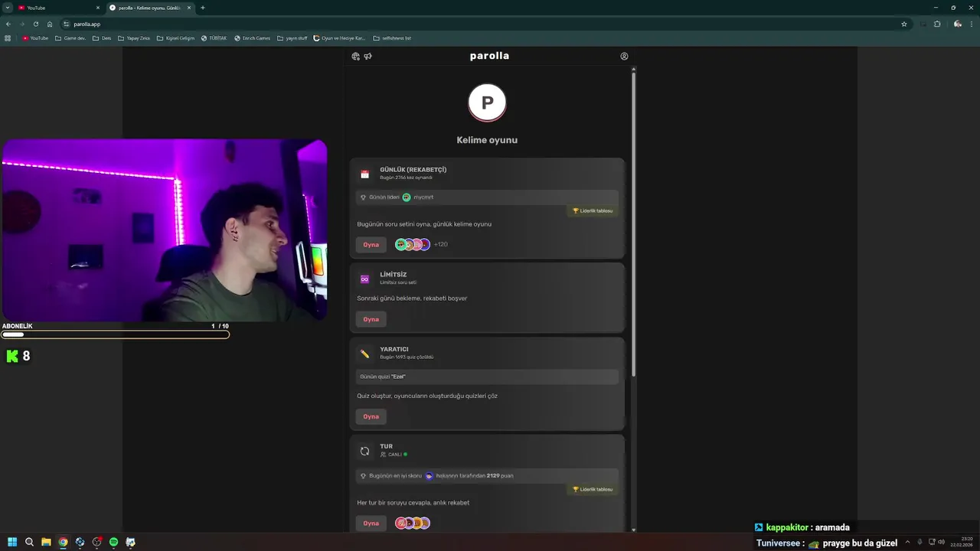Open Game dev. bookmark folder
This screenshot has width=980, height=551.
point(70,38)
